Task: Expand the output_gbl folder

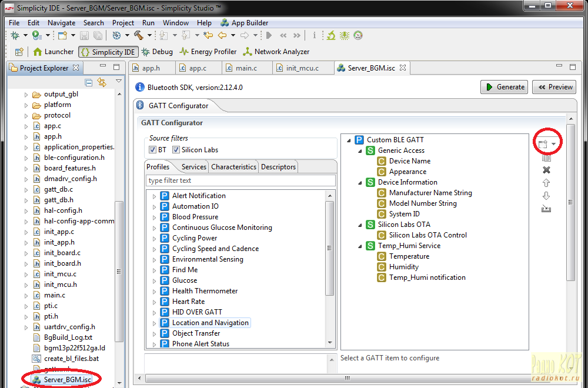Action: point(26,95)
